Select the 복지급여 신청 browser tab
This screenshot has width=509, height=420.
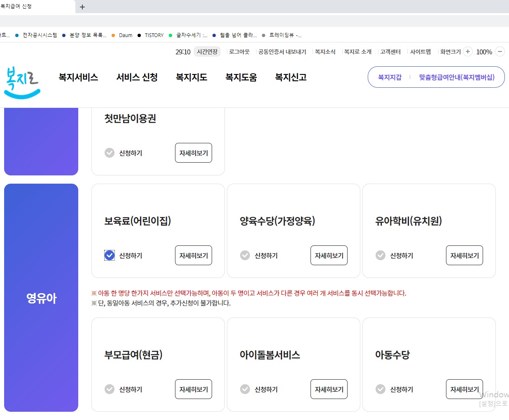point(37,7)
